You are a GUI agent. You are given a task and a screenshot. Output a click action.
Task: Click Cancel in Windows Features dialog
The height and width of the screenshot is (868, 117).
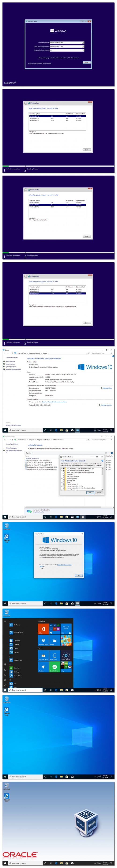tap(99, 493)
